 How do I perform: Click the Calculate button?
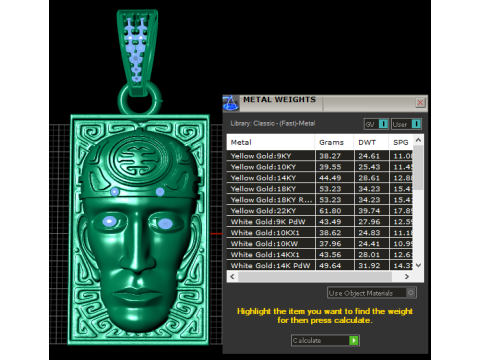pyautogui.click(x=325, y=340)
